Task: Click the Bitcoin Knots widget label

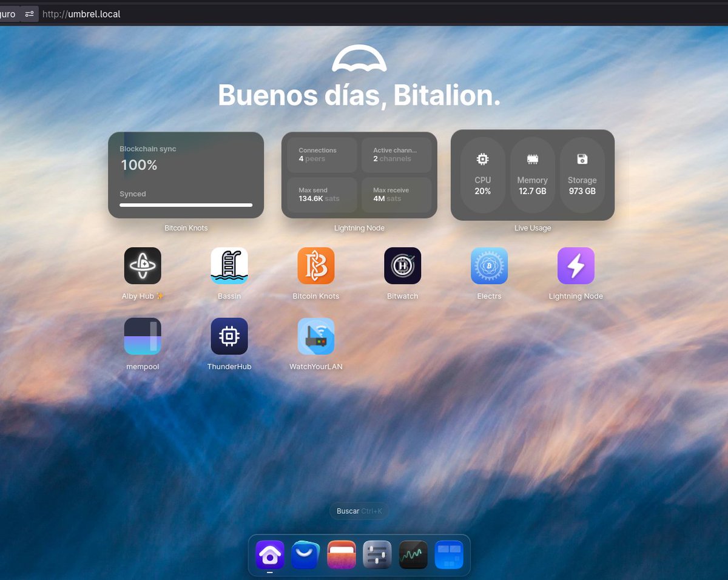Action: coord(186,228)
